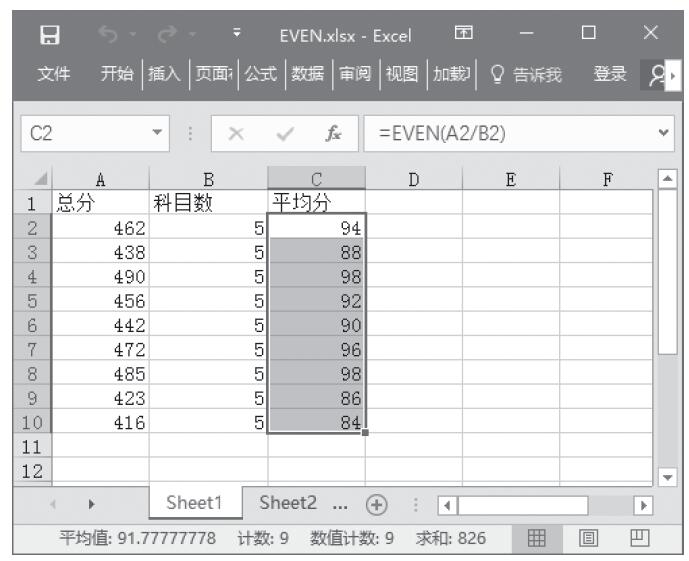Image resolution: width=689 pixels, height=561 pixels.
Task: Click the Share person icon
Action: pyautogui.click(x=655, y=74)
